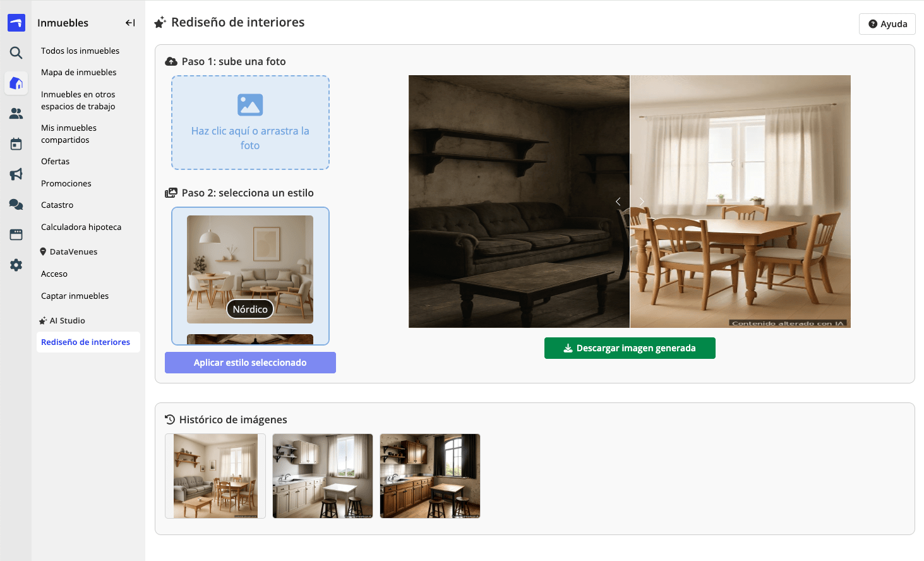Screen dimensions: 924x561
Task: Select the DataVenues location pin entry
Action: (x=68, y=251)
